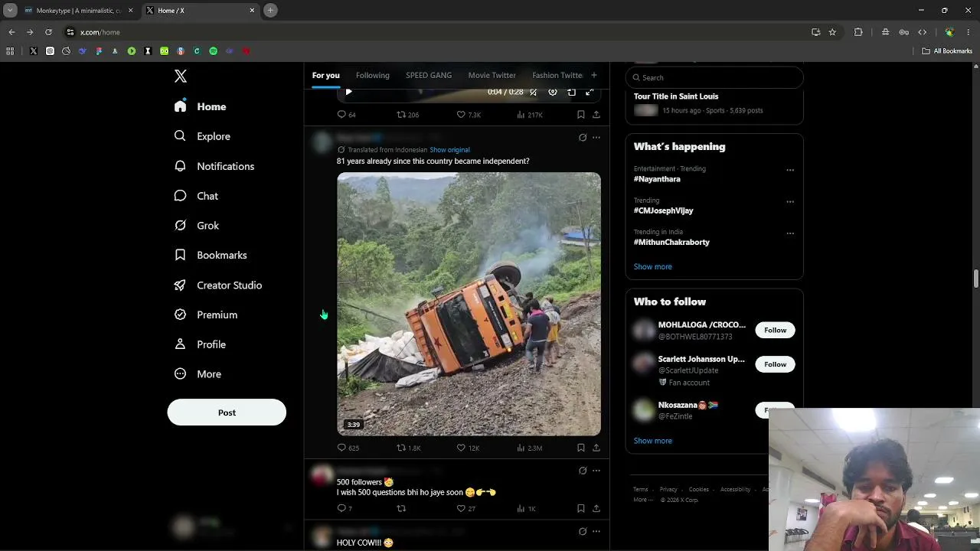This screenshot has height=551, width=980.
Task: Open Explore in the sidebar
Action: pyautogui.click(x=202, y=136)
